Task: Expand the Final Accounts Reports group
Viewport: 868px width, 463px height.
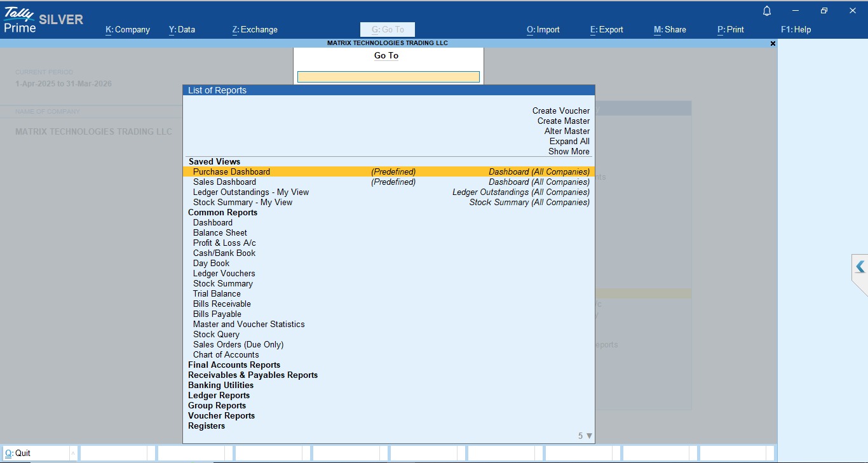Action: (234, 365)
